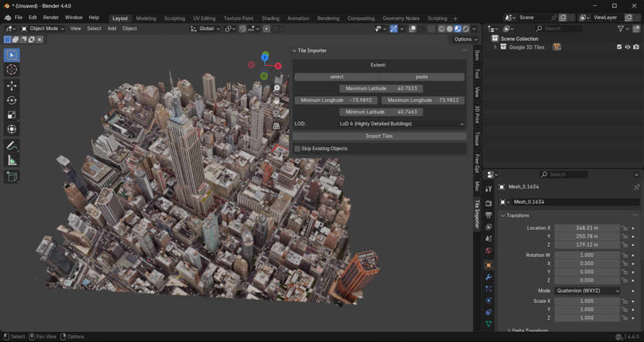Screen dimensions: 644x342
Task: Open the Tile Importer sidebar tab
Action: coord(477,213)
